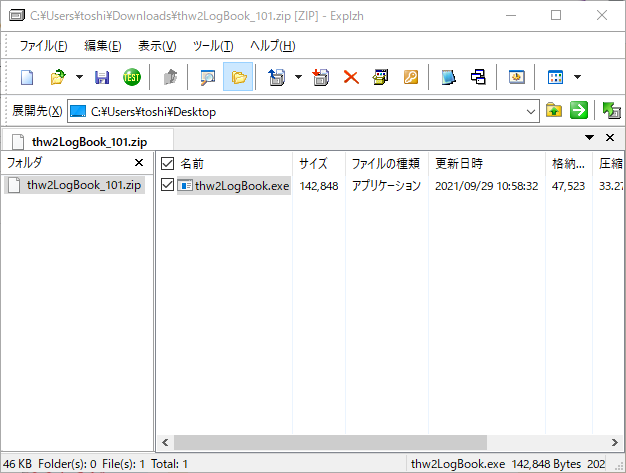The width and height of the screenshot is (626, 473).
Task: Open the Extract options dropdown arrow
Action: tap(298, 77)
